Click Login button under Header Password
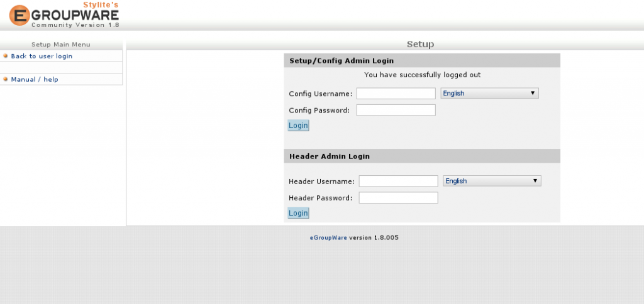The width and height of the screenshot is (644, 304). 298,214
